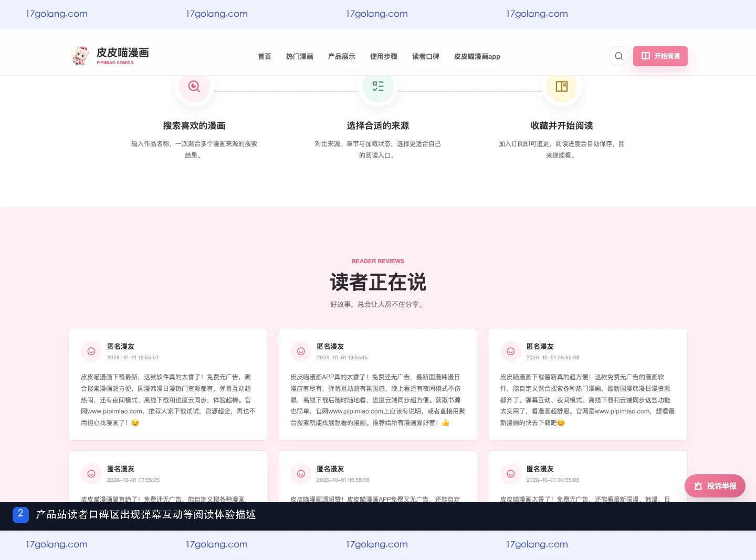This screenshot has height=560, width=756.
Task: Click avatar icon of review dated 07:55:25
Action: pos(91,474)
